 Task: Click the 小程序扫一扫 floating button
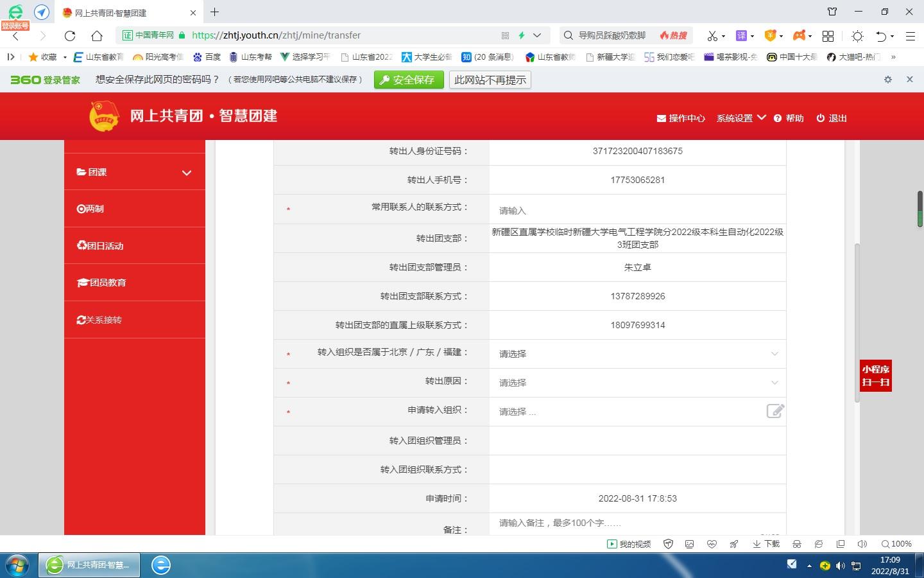[x=876, y=376]
